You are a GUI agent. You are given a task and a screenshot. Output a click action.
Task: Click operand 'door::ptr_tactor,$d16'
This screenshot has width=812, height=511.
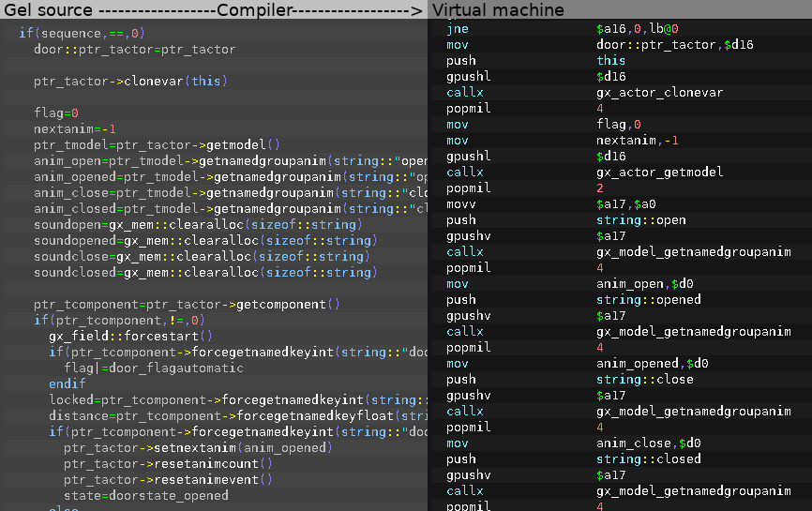(674, 45)
